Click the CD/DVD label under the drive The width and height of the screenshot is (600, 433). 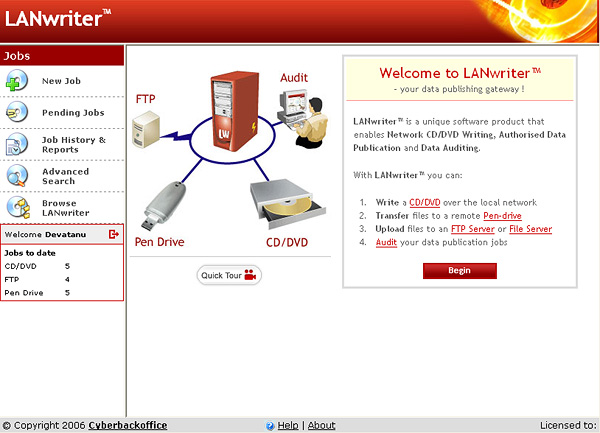tap(287, 243)
